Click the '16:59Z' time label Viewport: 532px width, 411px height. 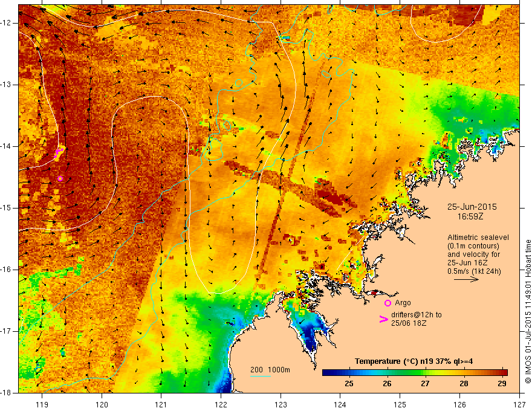pos(470,216)
